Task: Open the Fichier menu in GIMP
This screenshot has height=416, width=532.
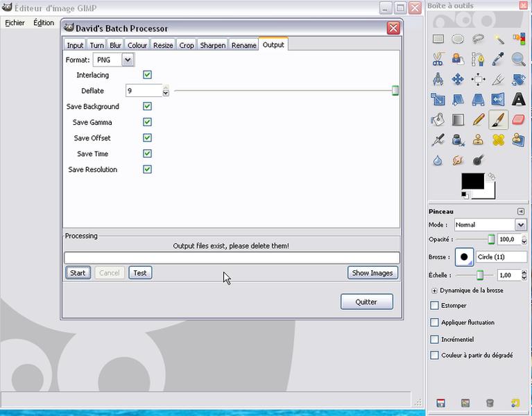Action: tap(15, 23)
